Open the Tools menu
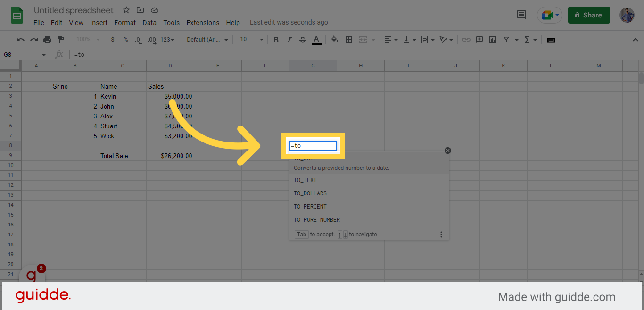 pyautogui.click(x=172, y=23)
